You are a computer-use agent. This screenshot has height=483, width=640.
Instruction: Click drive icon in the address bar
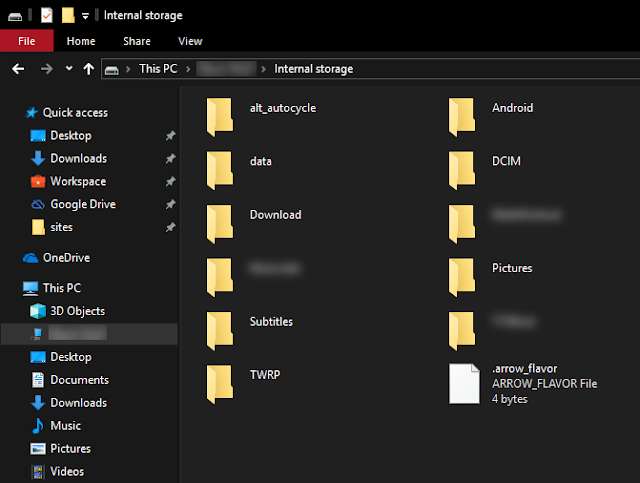(x=112, y=70)
